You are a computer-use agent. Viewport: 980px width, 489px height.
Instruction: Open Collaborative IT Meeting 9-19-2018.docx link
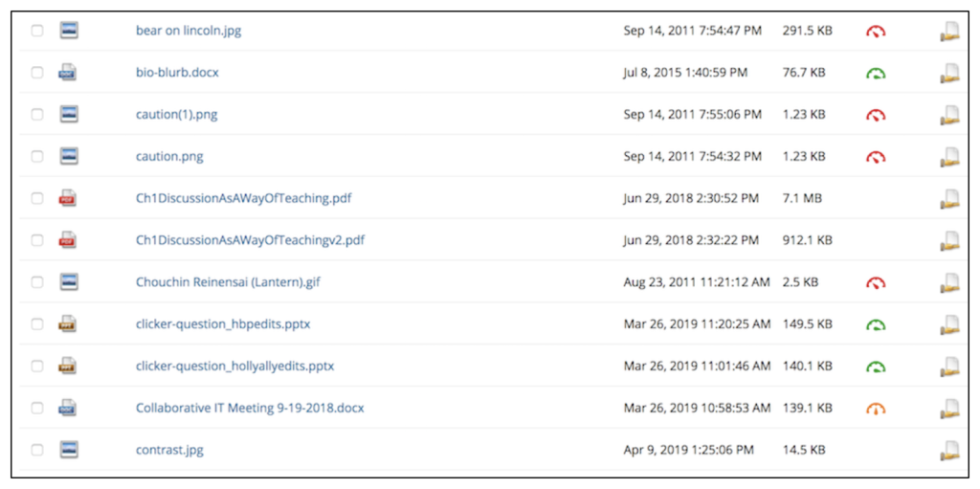(x=250, y=409)
